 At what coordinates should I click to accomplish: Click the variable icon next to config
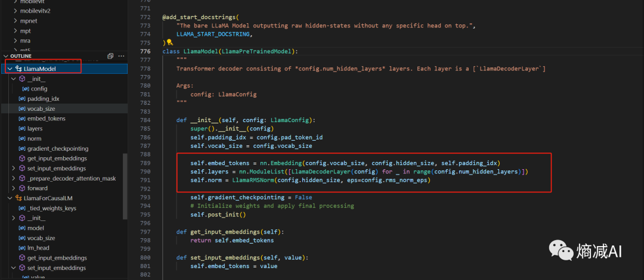[26, 89]
